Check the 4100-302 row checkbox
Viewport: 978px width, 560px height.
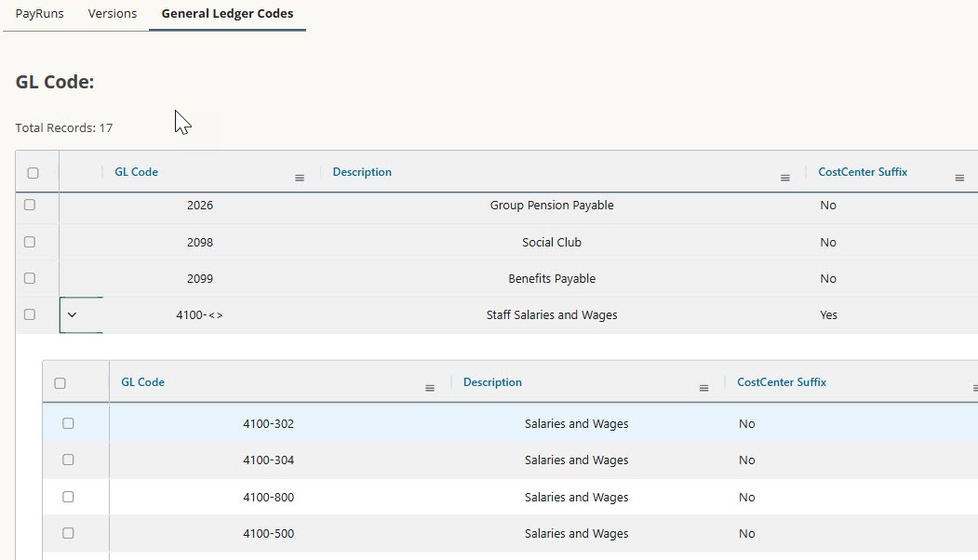68,423
